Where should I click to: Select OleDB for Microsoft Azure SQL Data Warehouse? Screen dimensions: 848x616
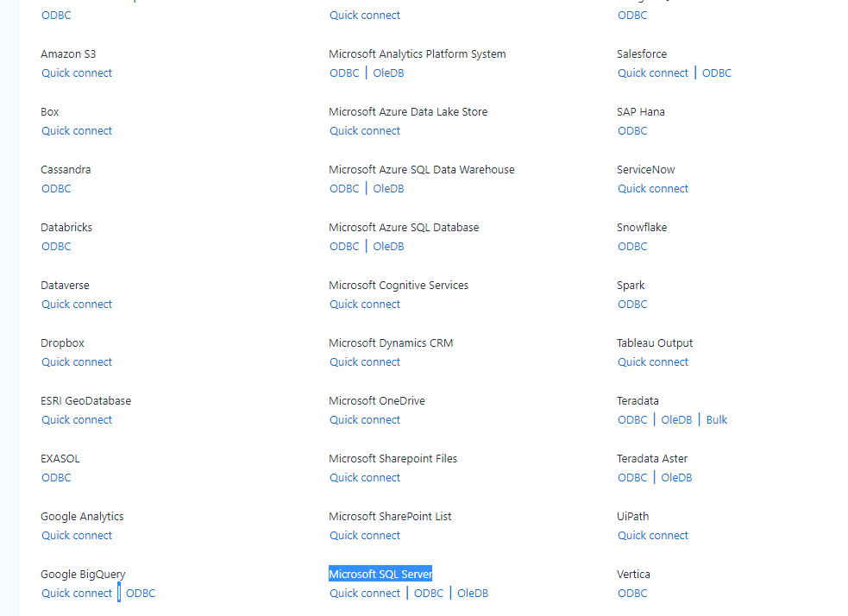point(387,188)
